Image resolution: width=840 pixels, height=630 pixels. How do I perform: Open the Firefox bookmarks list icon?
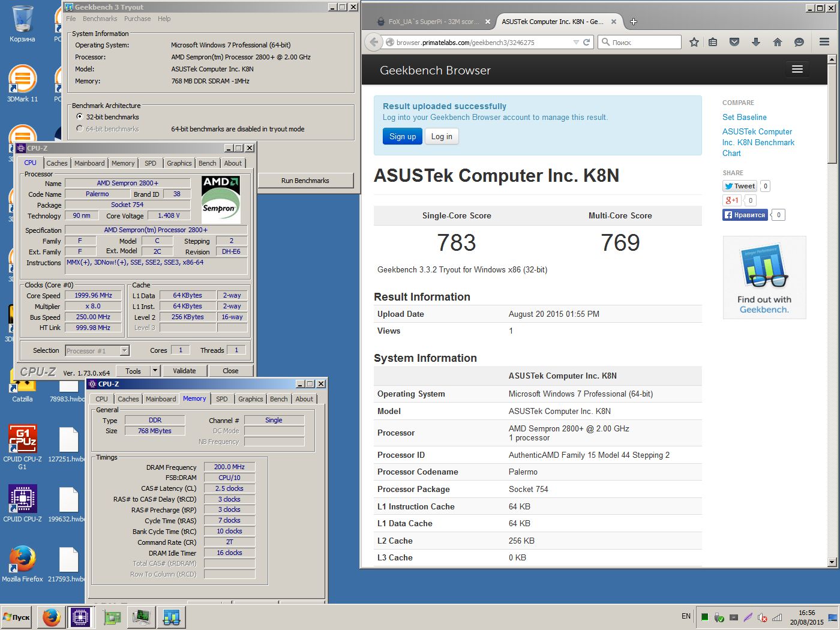[x=713, y=42]
